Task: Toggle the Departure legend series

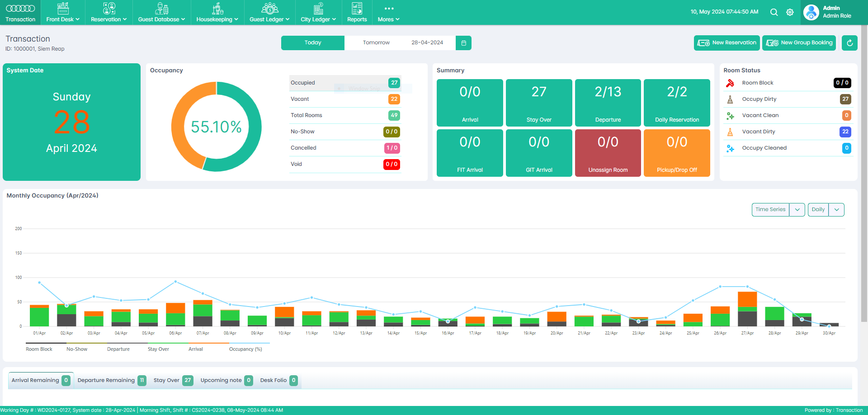Action: coord(118,349)
